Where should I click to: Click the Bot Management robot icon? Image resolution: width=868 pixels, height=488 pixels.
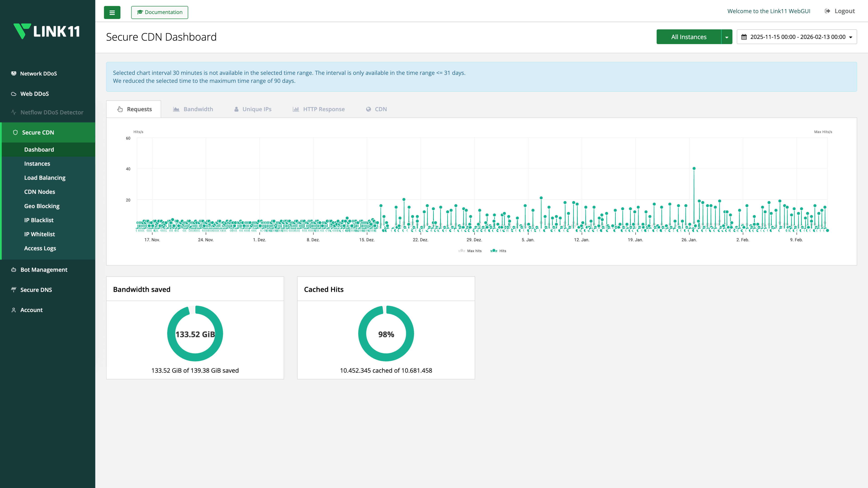click(14, 270)
